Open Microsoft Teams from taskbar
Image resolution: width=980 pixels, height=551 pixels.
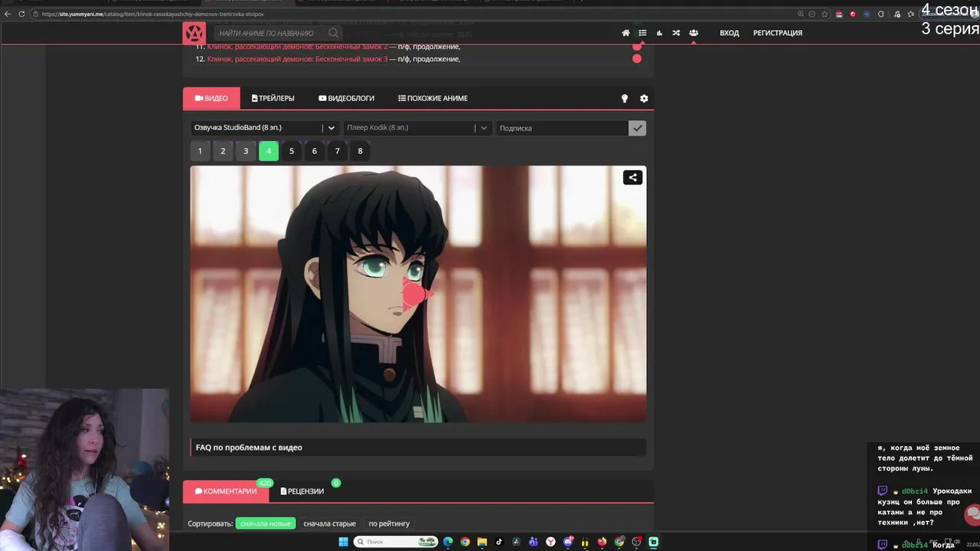coord(534,542)
